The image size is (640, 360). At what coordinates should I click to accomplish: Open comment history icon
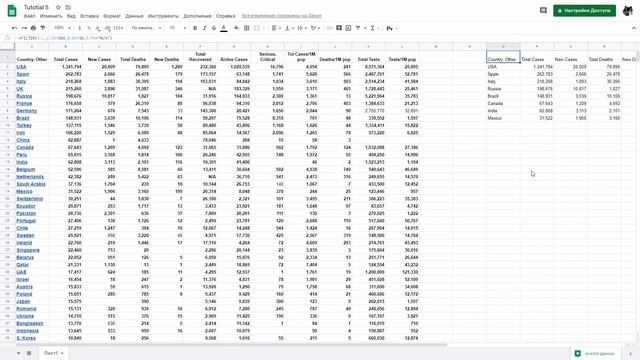click(x=543, y=11)
